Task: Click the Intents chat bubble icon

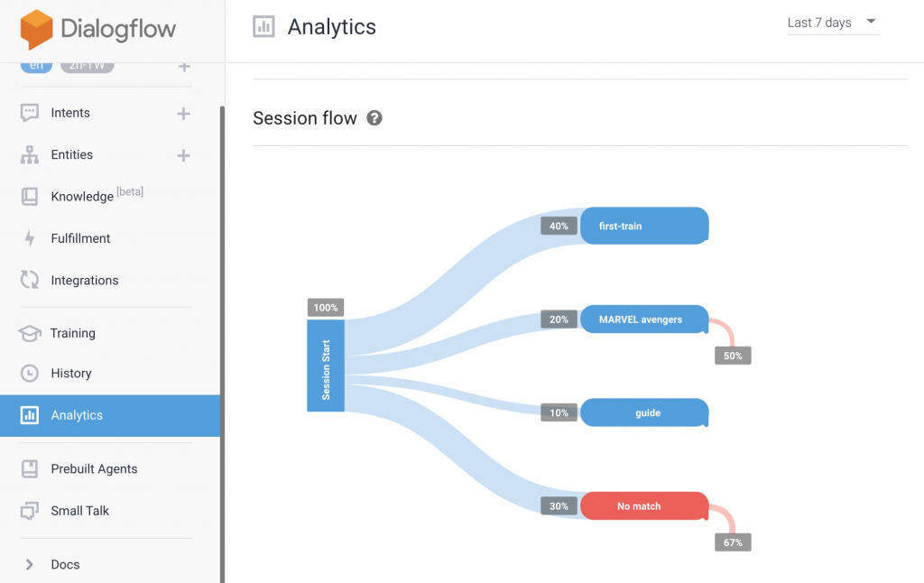Action: [x=30, y=113]
